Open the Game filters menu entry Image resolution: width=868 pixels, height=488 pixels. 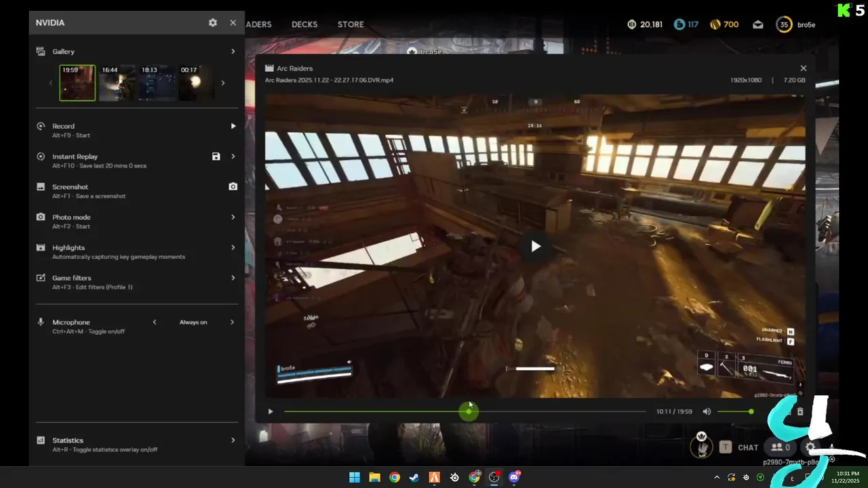137,282
